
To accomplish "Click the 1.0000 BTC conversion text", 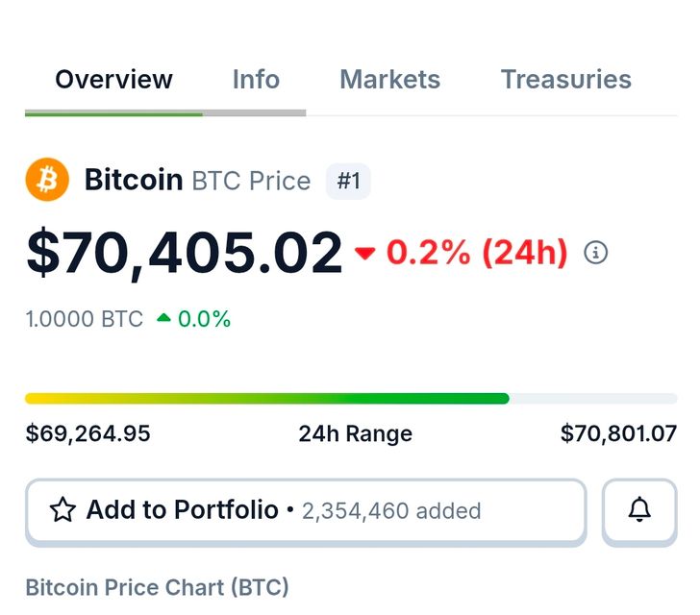I will pyautogui.click(x=85, y=319).
